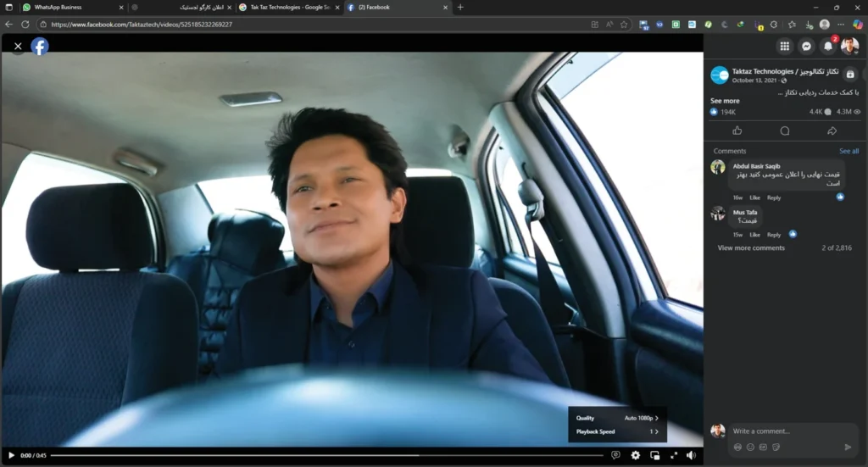Open read aloud icon in address bar

coord(609,25)
